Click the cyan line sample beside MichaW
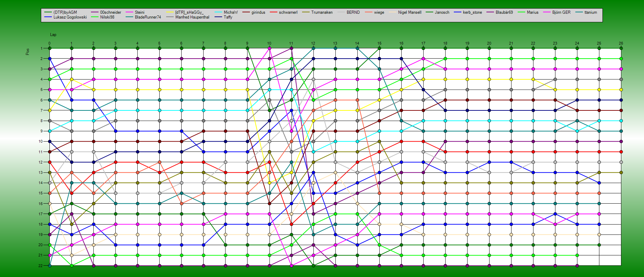The height and width of the screenshot is (277, 644). (x=218, y=12)
